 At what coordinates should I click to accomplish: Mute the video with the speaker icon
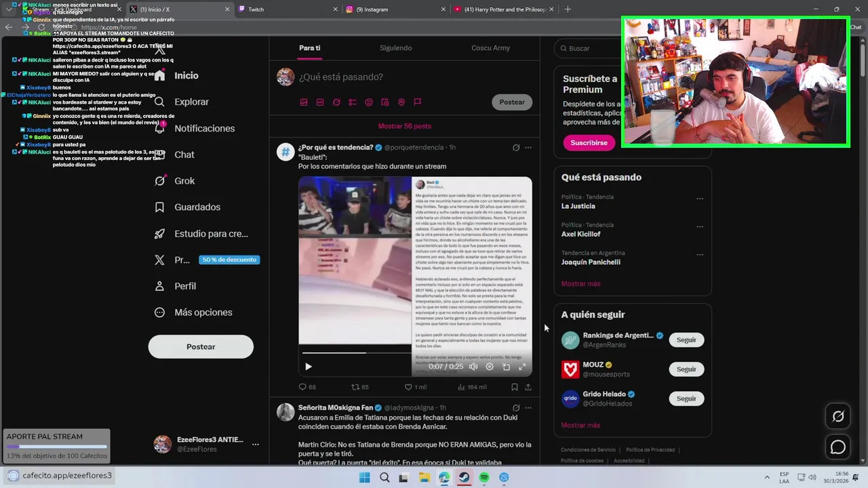pyautogui.click(x=473, y=367)
